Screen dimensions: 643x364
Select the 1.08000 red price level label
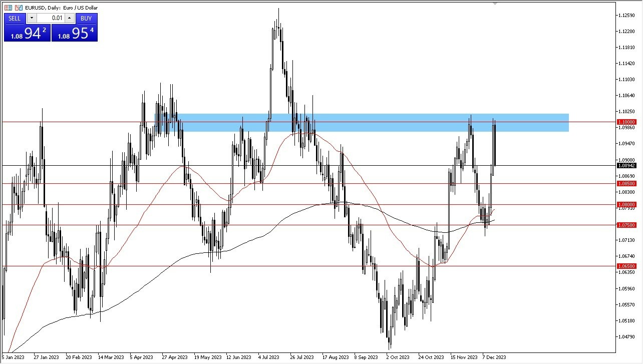(x=626, y=204)
